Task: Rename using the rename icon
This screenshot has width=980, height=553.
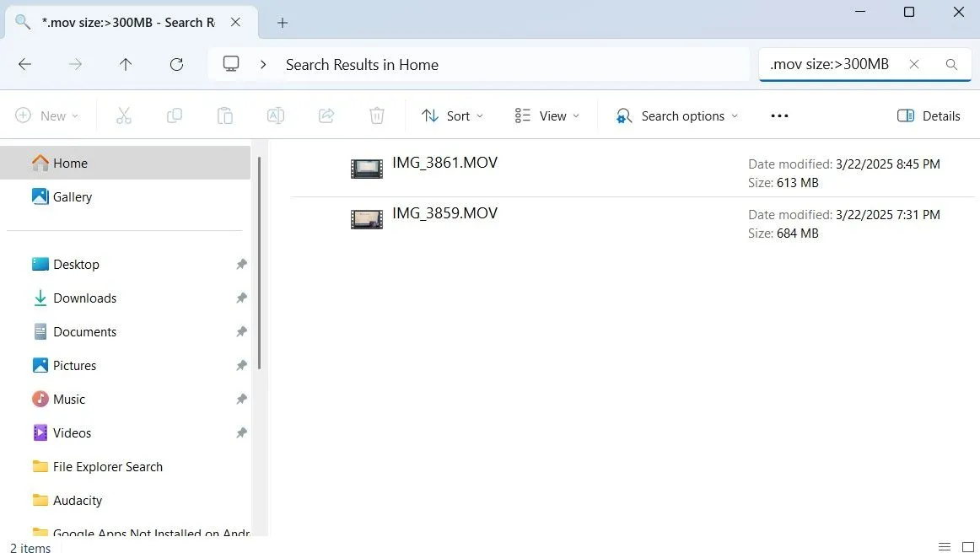Action: (276, 115)
